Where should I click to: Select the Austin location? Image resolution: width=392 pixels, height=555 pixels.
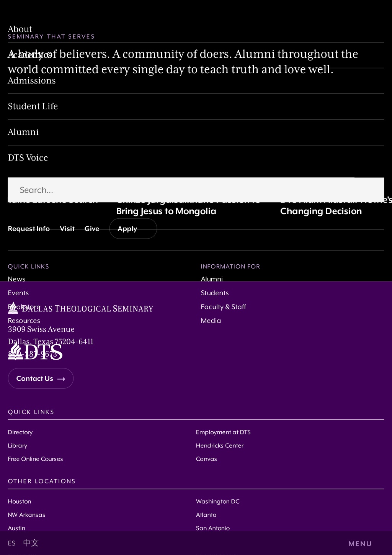(x=16, y=528)
